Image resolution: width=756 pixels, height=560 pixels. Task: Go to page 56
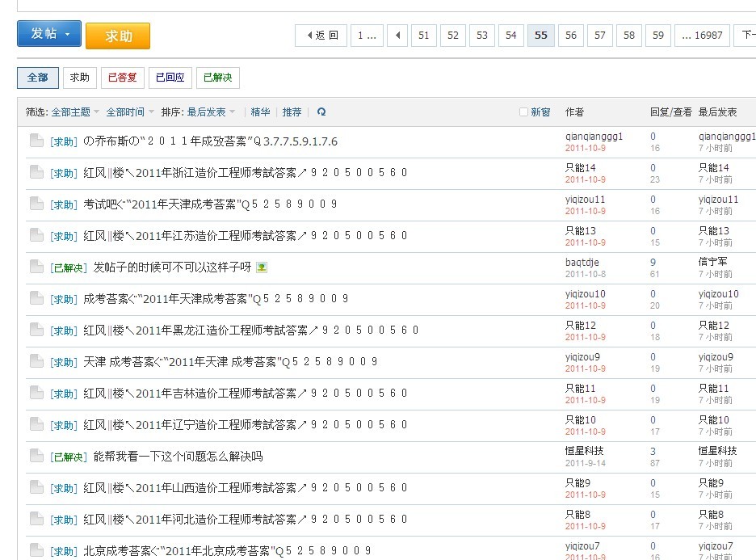point(570,36)
